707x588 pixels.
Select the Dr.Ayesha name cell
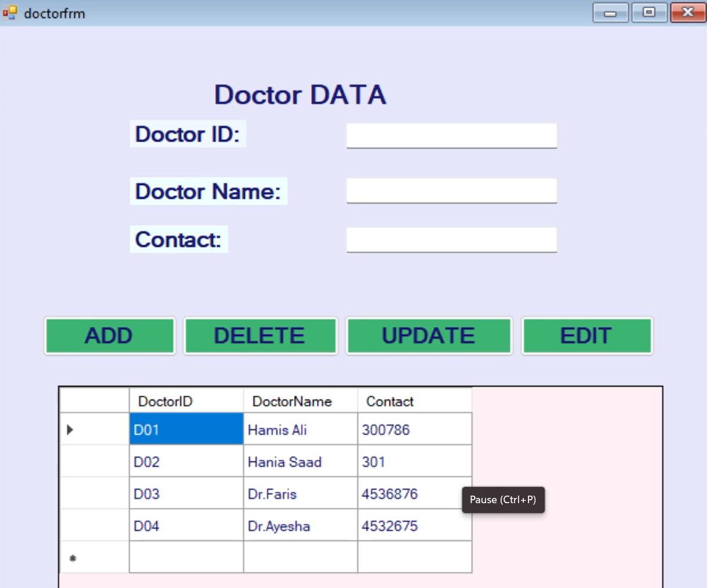(x=301, y=525)
